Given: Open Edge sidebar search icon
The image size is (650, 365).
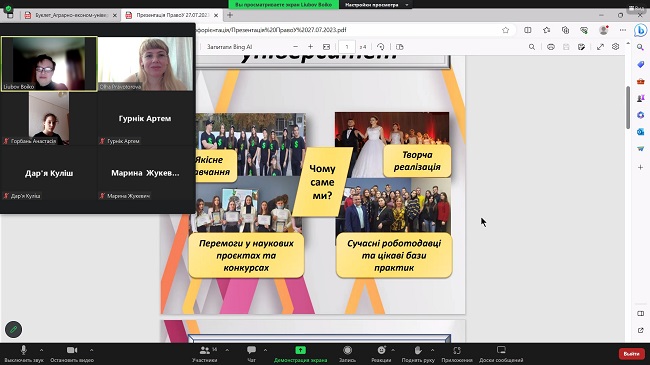Looking at the screenshot, I should [640, 47].
